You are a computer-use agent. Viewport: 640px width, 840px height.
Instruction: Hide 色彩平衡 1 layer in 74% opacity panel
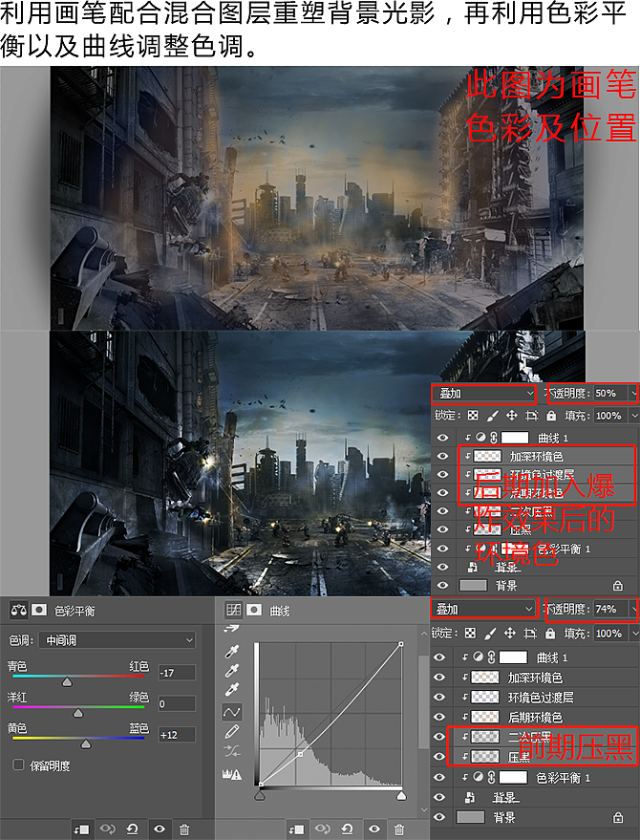439,777
